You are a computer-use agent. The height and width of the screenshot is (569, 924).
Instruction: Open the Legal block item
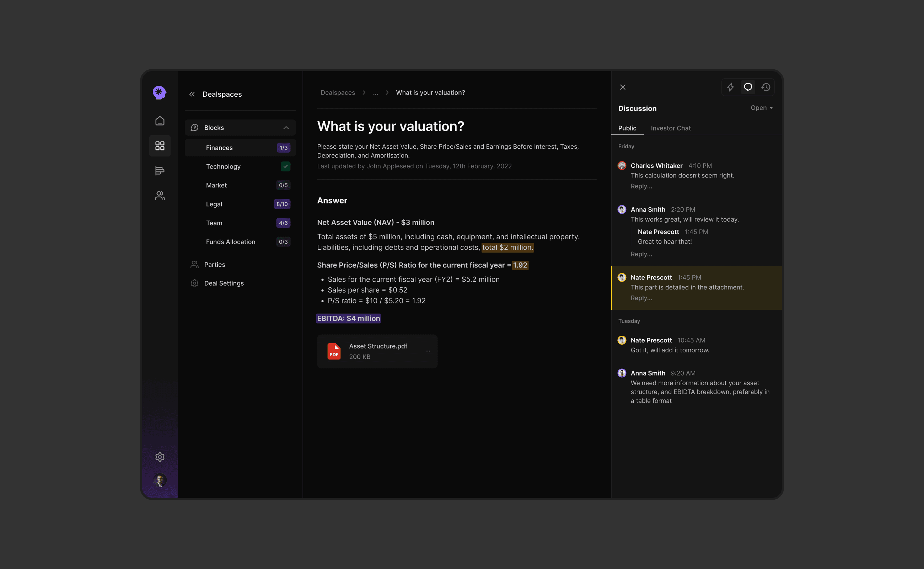[x=214, y=204]
